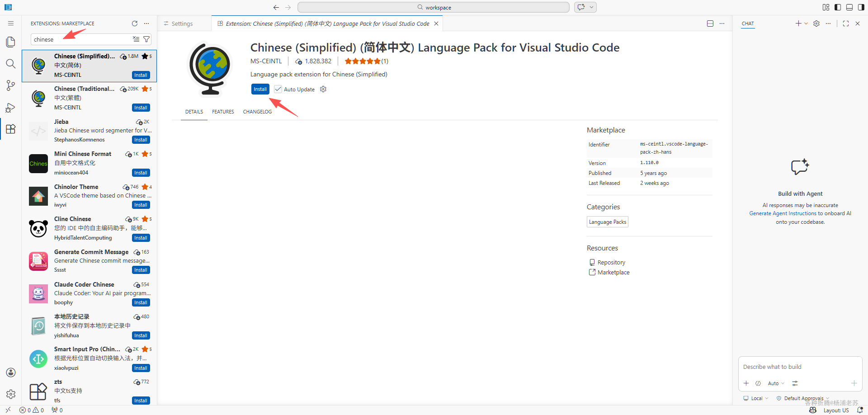868x415 pixels.
Task: Click the workspace command center search box
Action: (433, 7)
